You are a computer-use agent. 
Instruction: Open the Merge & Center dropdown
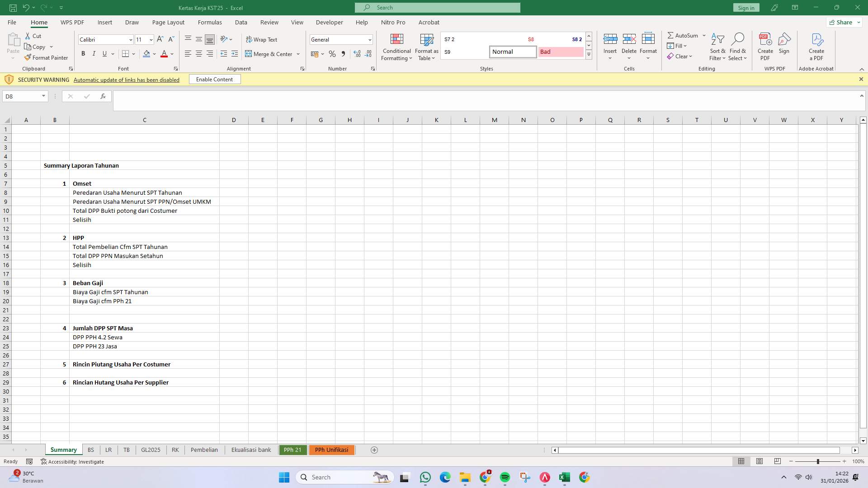click(x=298, y=54)
